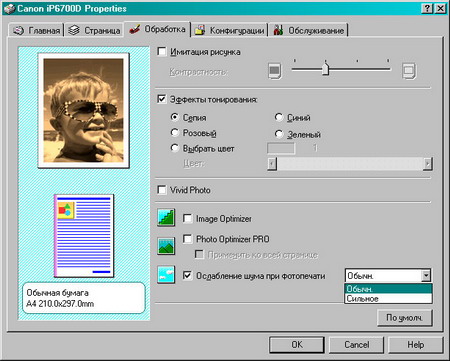Image resolution: width=450 pixels, height=361 pixels.
Task: Click the noise reduction dropdown arrow
Action: [x=426, y=276]
